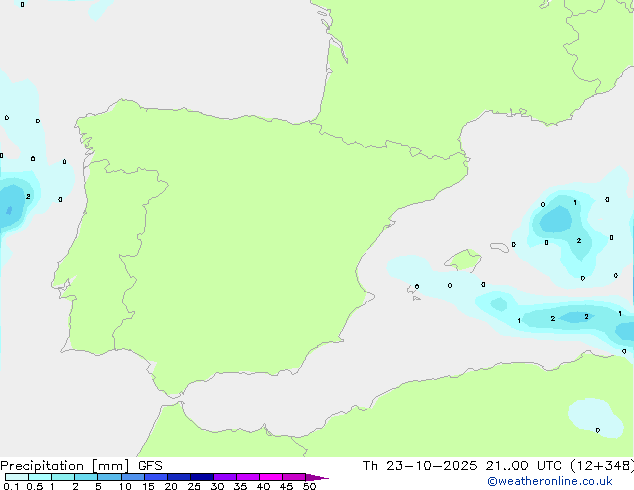Click the '21..00 UTC' time text

[x=524, y=466]
